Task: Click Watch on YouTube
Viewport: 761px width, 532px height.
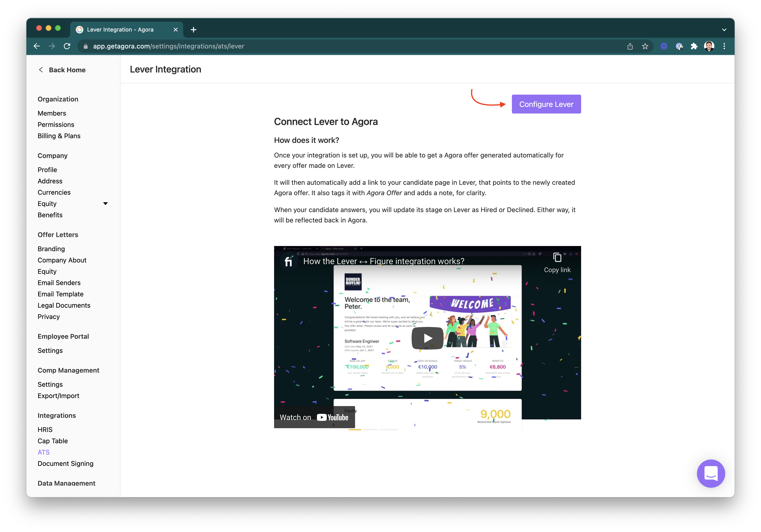Action: coord(314,417)
